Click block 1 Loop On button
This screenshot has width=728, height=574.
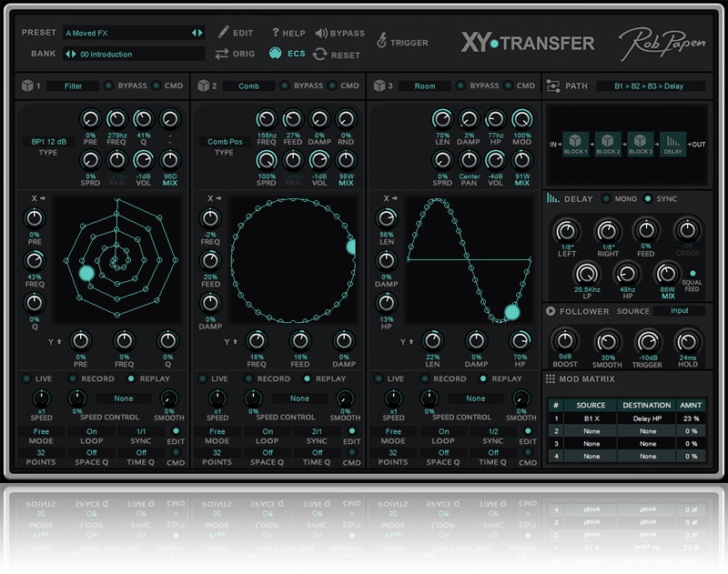coord(92,432)
